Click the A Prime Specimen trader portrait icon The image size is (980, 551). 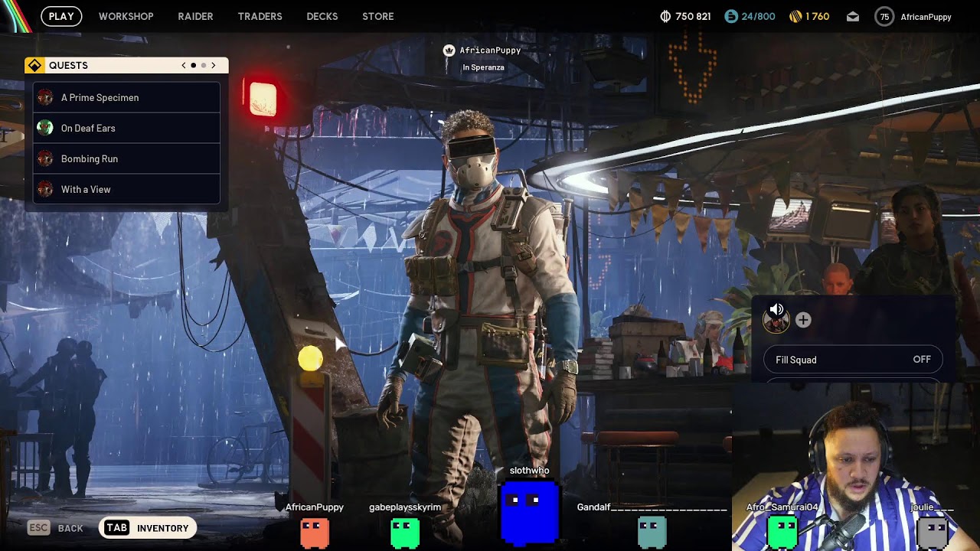click(x=45, y=97)
